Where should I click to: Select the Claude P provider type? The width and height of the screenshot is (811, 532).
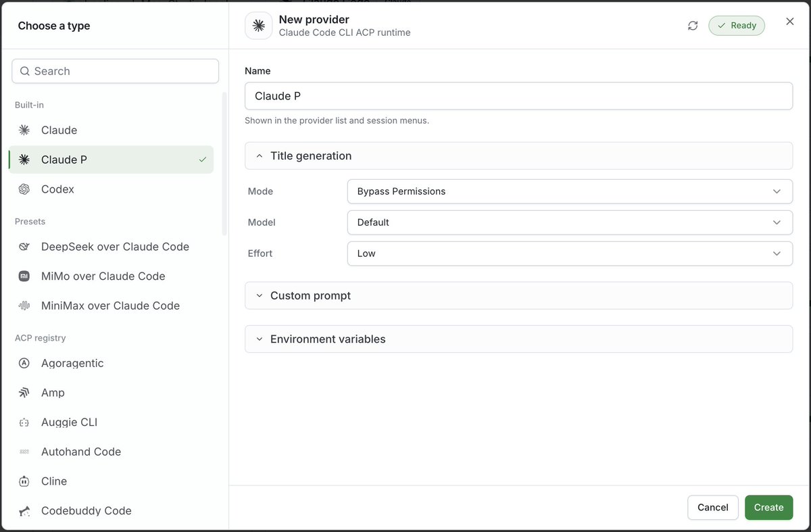(x=111, y=160)
